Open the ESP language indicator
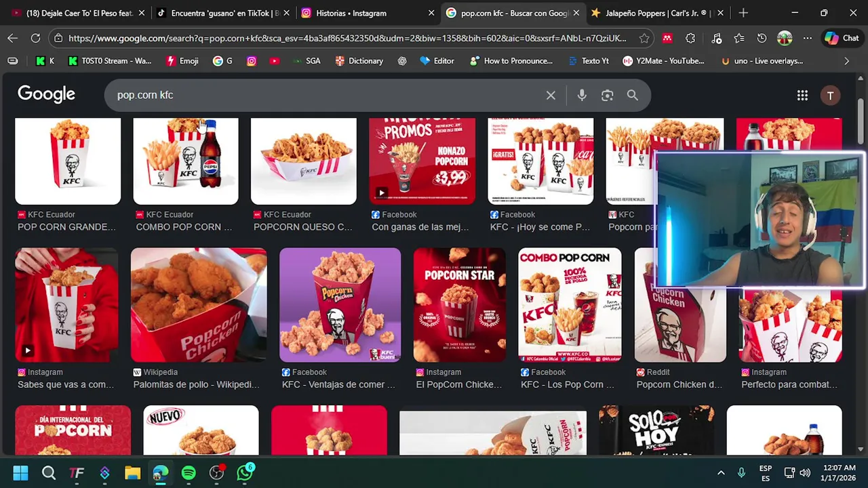The width and height of the screenshot is (868, 488). (x=766, y=473)
